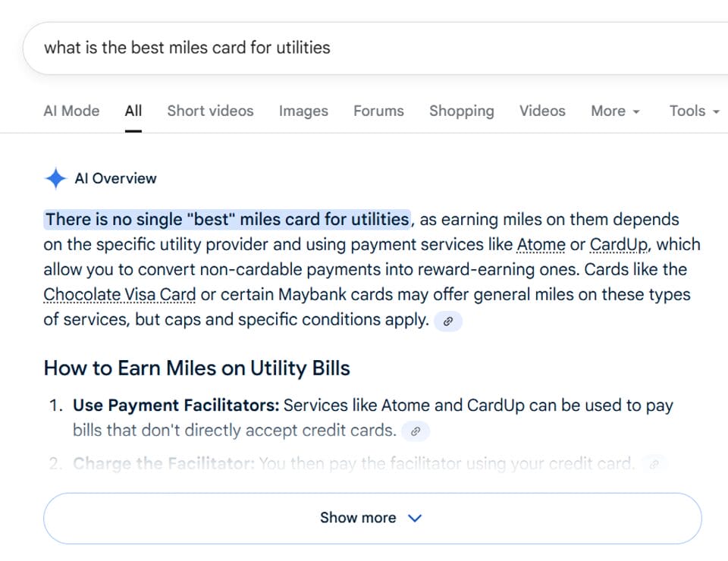Follow the Chocolate Visa Card link
This screenshot has height=561, width=728.
(120, 295)
